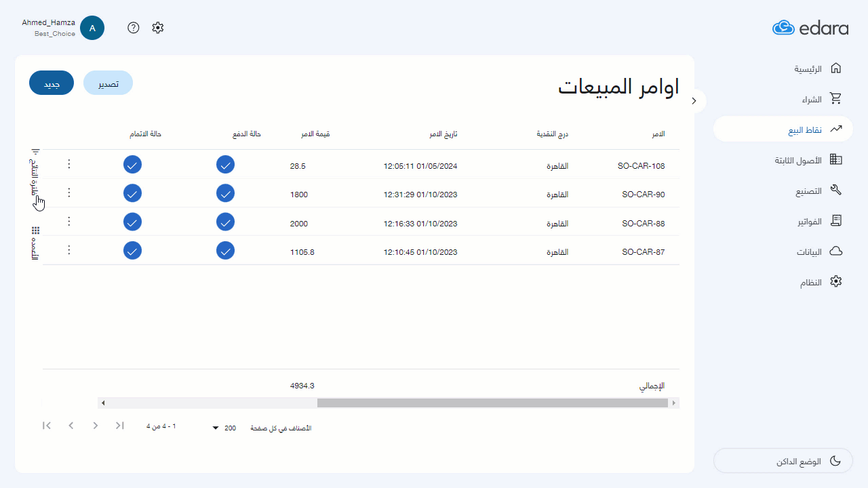Viewport: 868px width, 488px height.
Task: Open row actions menu for SO-CAR-88
Action: tap(68, 222)
